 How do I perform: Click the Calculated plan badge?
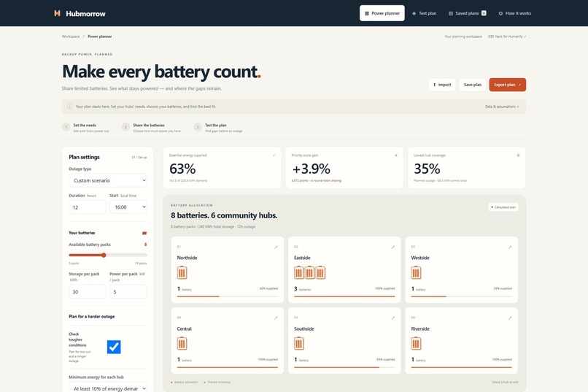coord(503,207)
